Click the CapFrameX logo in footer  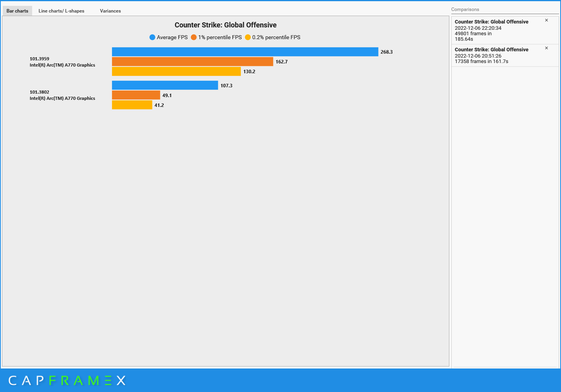click(67, 380)
